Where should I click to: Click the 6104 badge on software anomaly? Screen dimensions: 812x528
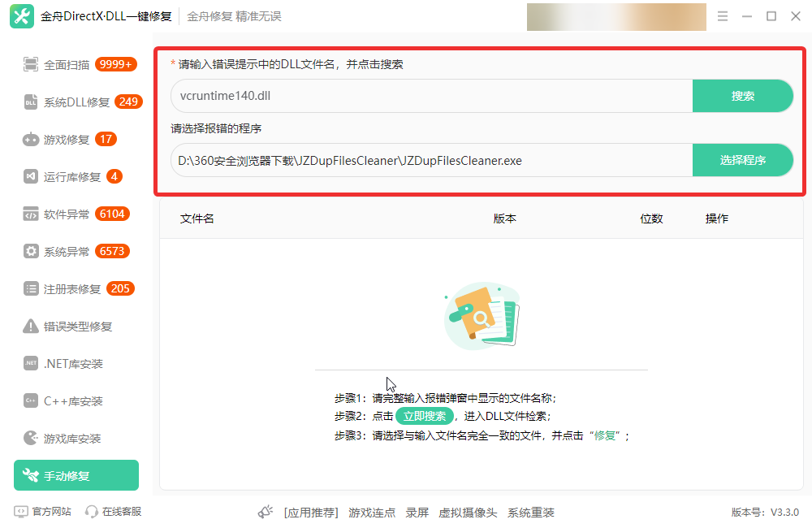point(112,214)
